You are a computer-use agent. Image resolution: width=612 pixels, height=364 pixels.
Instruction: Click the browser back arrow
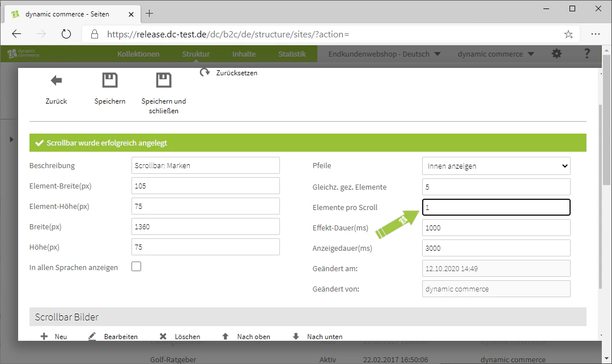pos(16,34)
